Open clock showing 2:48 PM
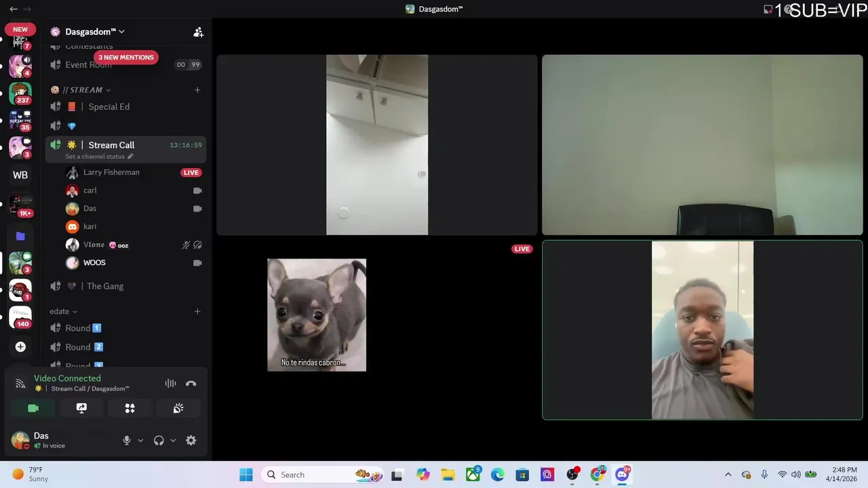The image size is (868, 488). [843, 474]
